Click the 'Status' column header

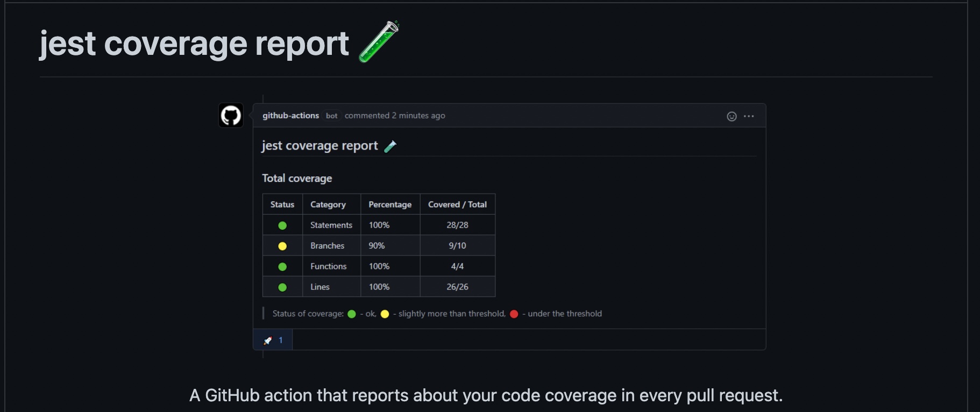(x=282, y=204)
